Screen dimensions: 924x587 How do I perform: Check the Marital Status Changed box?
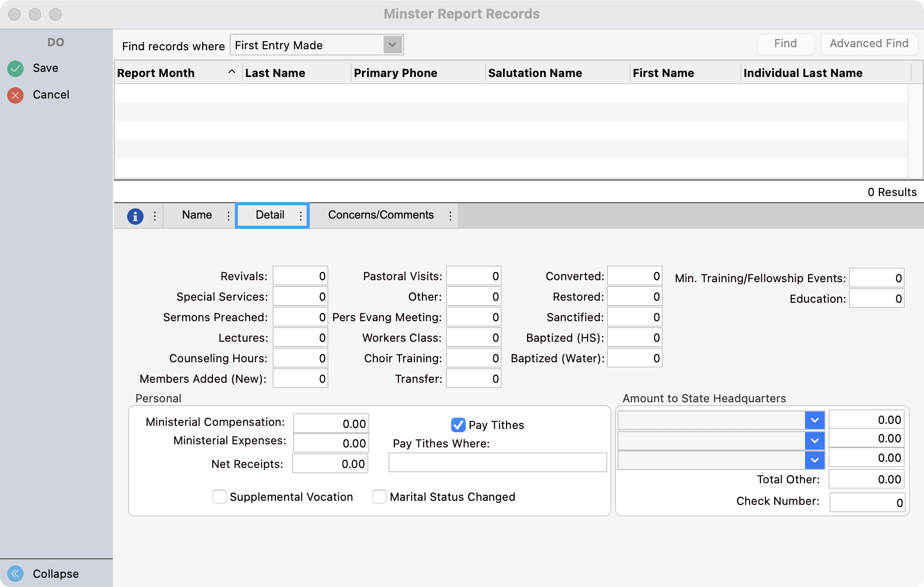pyautogui.click(x=379, y=497)
